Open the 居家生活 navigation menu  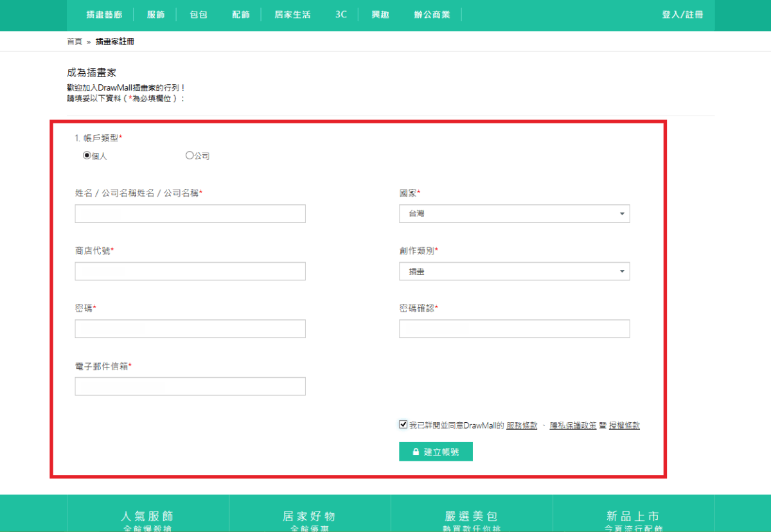pos(292,15)
